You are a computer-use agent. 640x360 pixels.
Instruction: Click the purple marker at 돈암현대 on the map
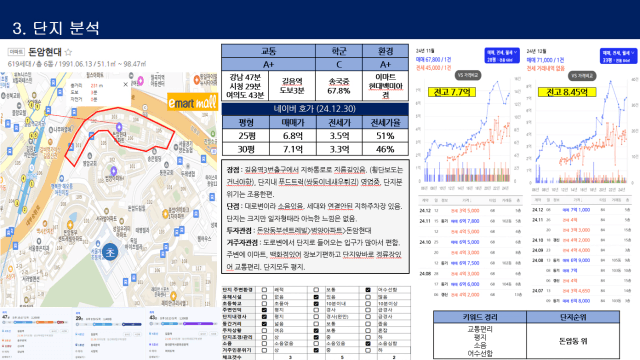pos(119,127)
